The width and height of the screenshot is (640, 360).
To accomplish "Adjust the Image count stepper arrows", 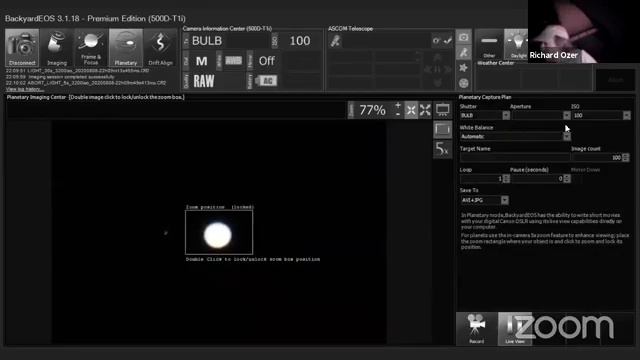I will pos(626,158).
